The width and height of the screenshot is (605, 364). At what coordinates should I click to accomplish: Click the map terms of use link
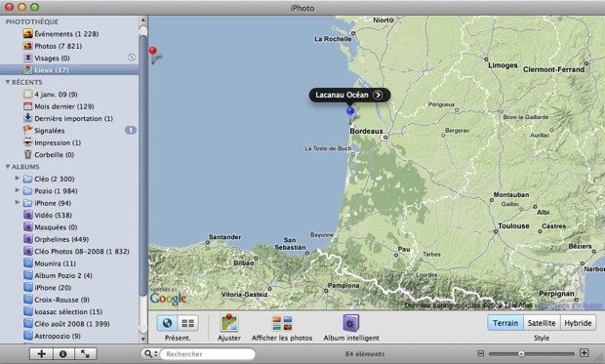(x=571, y=305)
